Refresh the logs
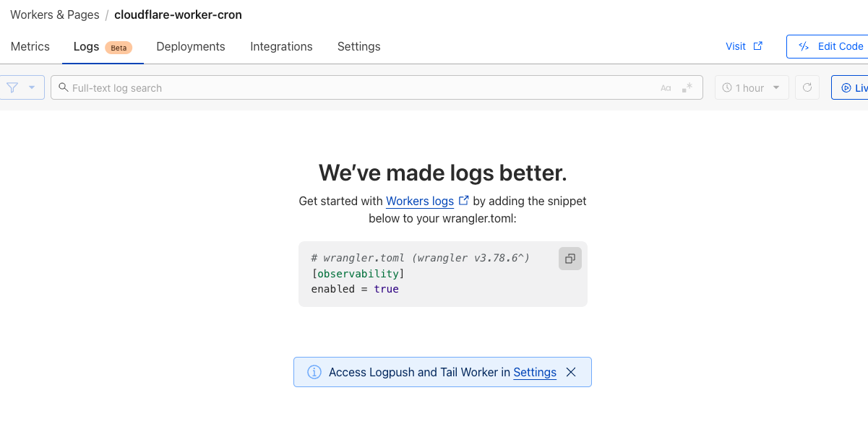The image size is (868, 424). click(807, 87)
